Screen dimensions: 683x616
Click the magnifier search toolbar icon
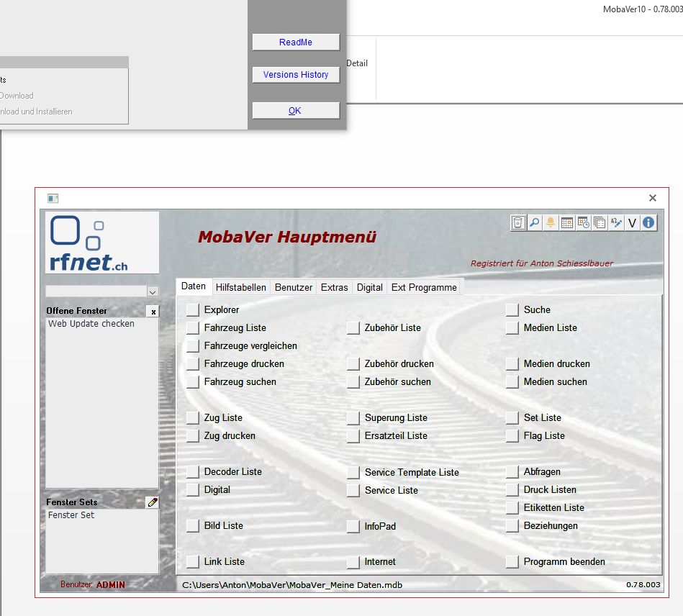coord(535,222)
